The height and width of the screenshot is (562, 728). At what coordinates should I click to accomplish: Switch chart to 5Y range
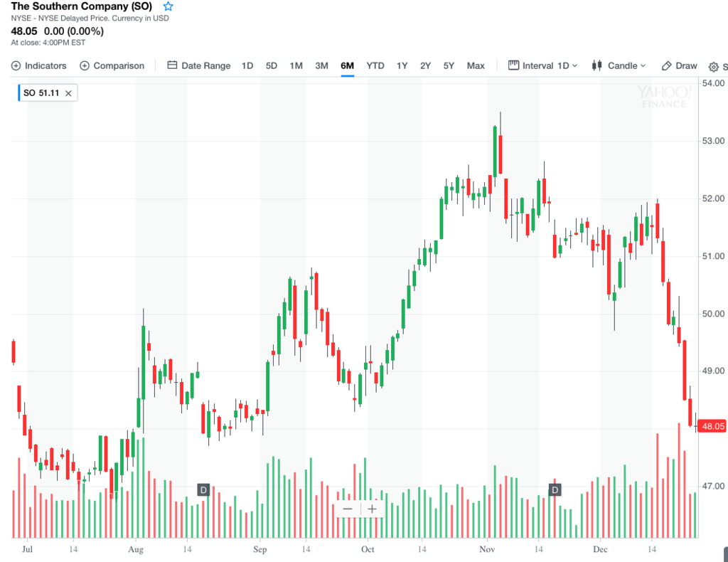(x=449, y=65)
